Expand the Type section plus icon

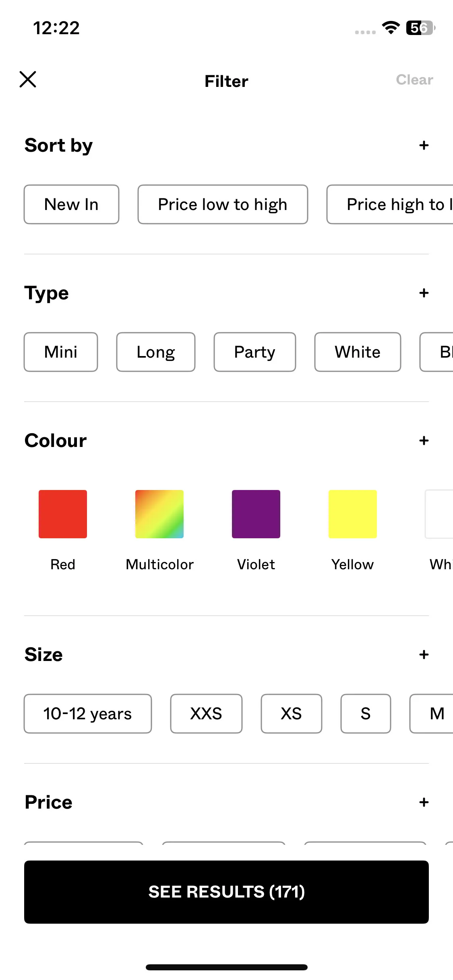click(x=424, y=293)
